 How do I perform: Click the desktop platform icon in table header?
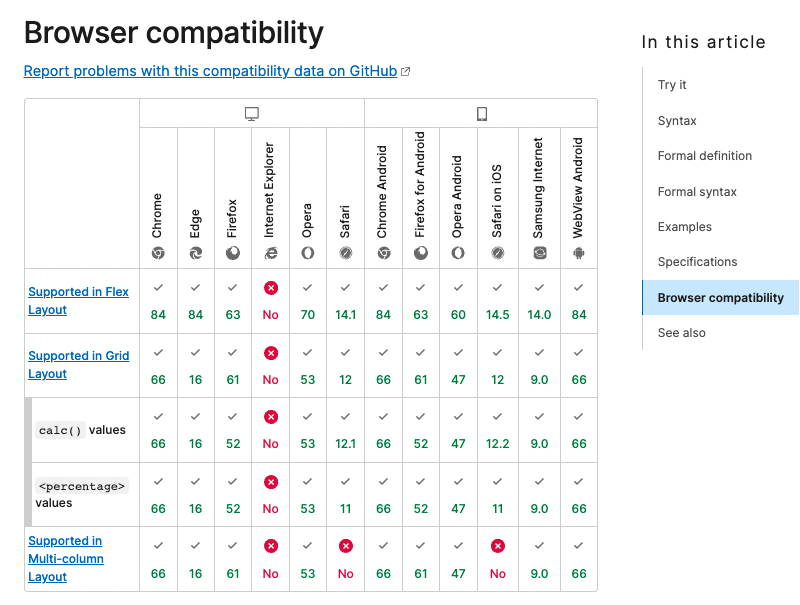point(252,113)
